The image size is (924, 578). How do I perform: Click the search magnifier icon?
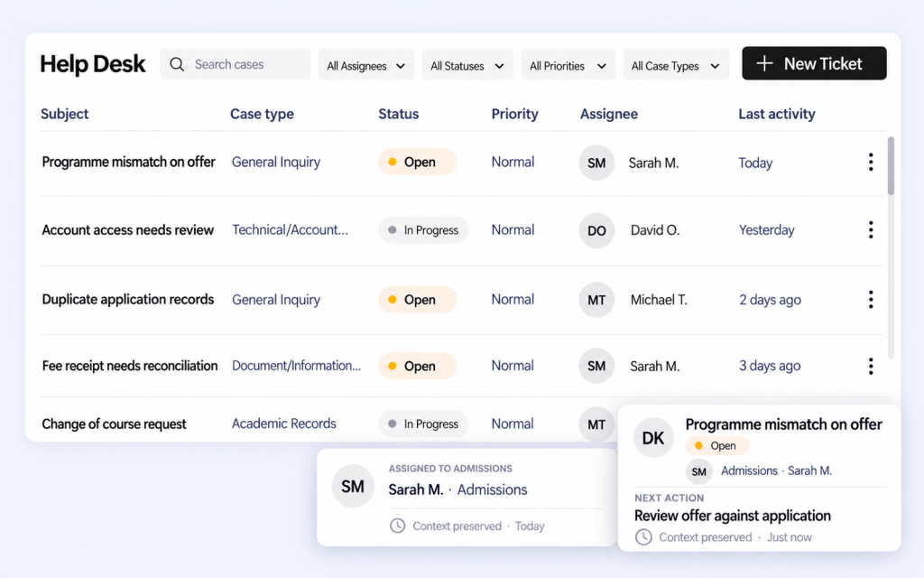(x=177, y=64)
